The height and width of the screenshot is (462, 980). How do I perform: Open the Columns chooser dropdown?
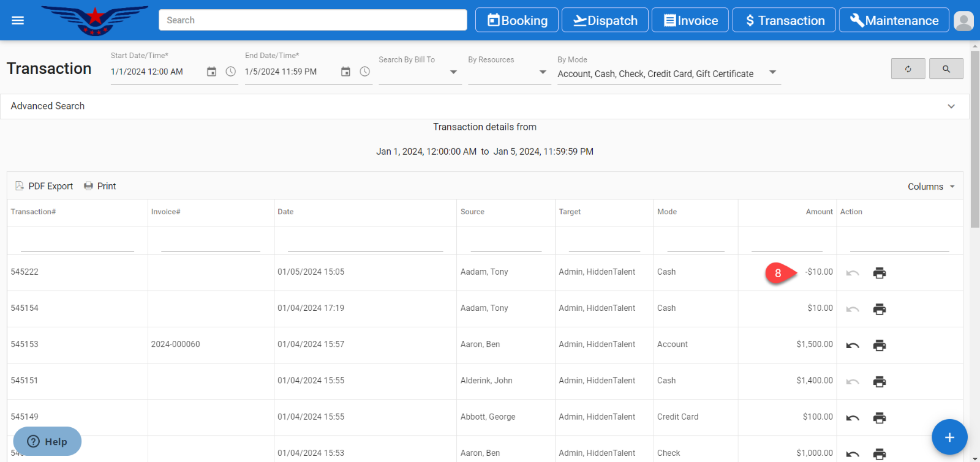click(931, 187)
